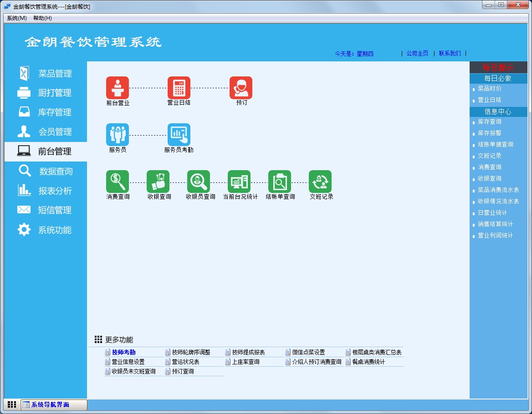This screenshot has width=532, height=414.
Task: Select 报表分析 in the sidebar
Action: click(46, 191)
